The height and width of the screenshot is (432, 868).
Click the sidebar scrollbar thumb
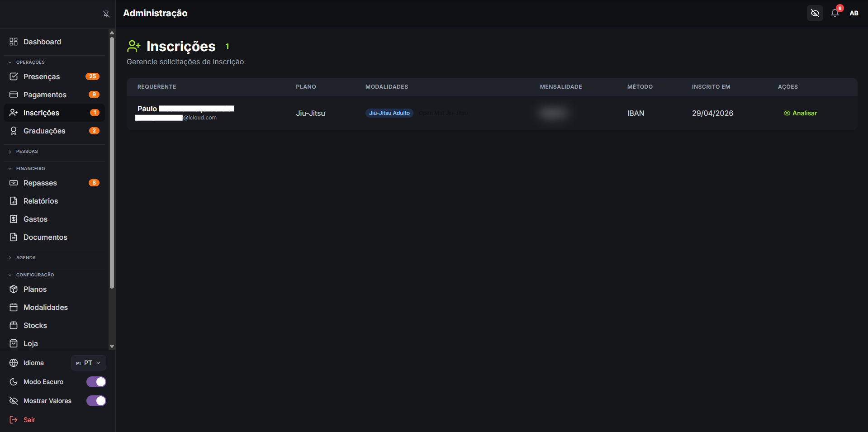tap(112, 162)
